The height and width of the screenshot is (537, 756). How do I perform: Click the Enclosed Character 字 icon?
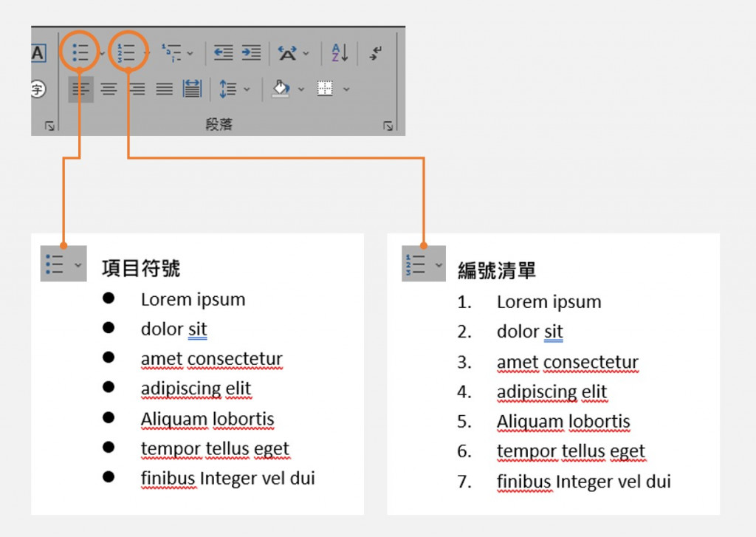(38, 89)
